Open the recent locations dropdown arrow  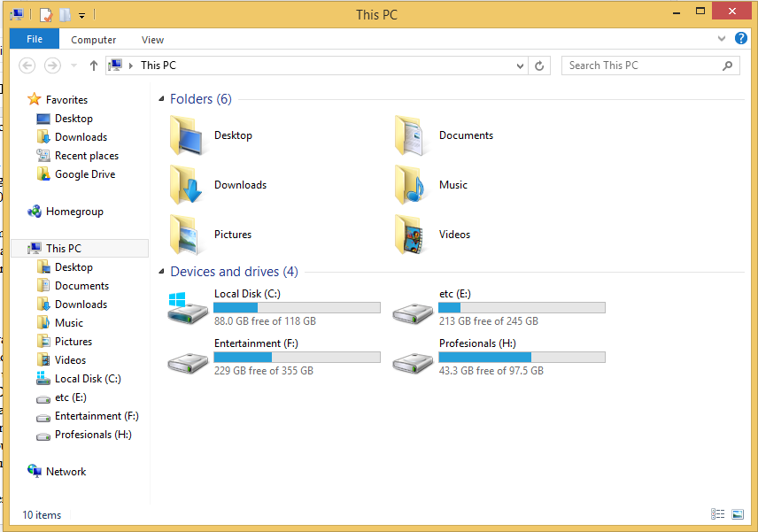pyautogui.click(x=73, y=66)
